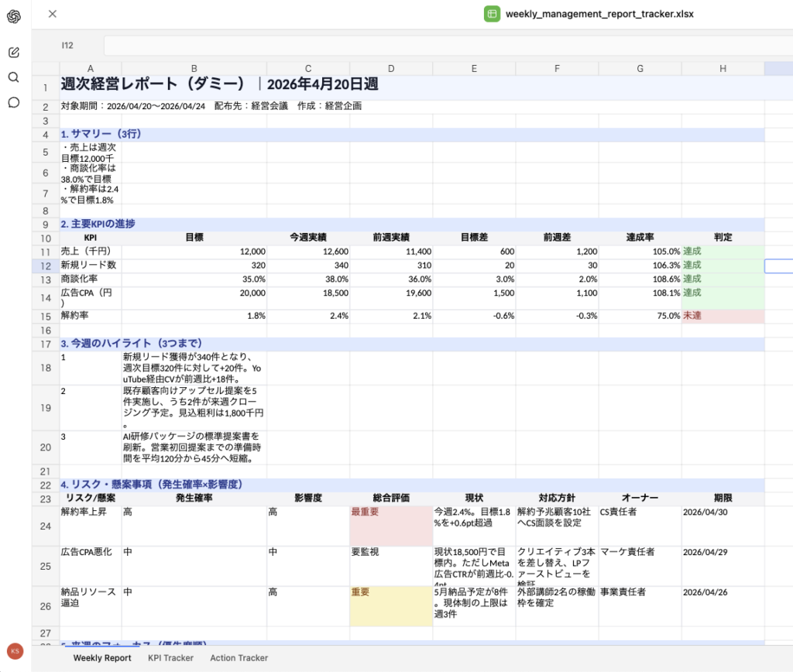This screenshot has height=672, width=793.
Task: Click the green spreadsheet file icon
Action: pyautogui.click(x=492, y=14)
